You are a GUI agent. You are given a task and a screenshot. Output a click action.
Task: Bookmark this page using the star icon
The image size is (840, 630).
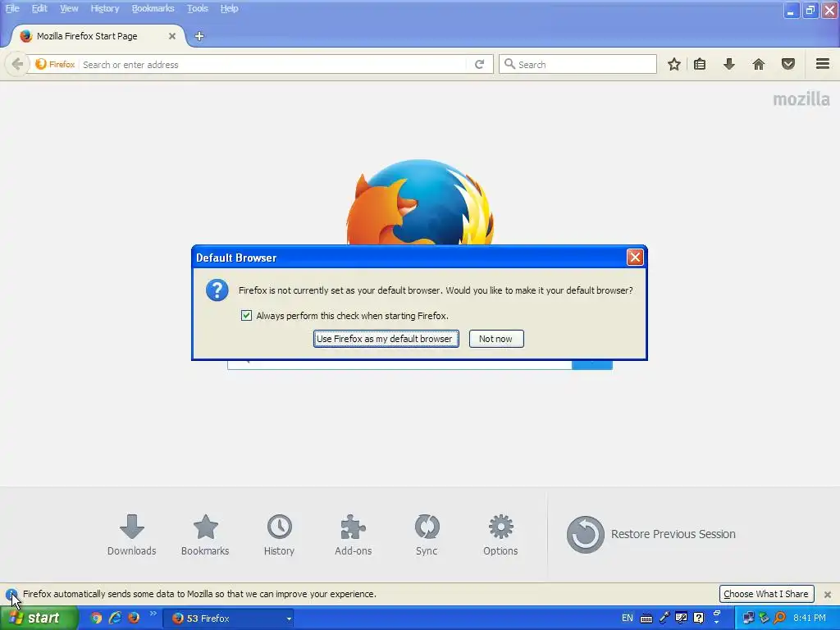coord(674,64)
